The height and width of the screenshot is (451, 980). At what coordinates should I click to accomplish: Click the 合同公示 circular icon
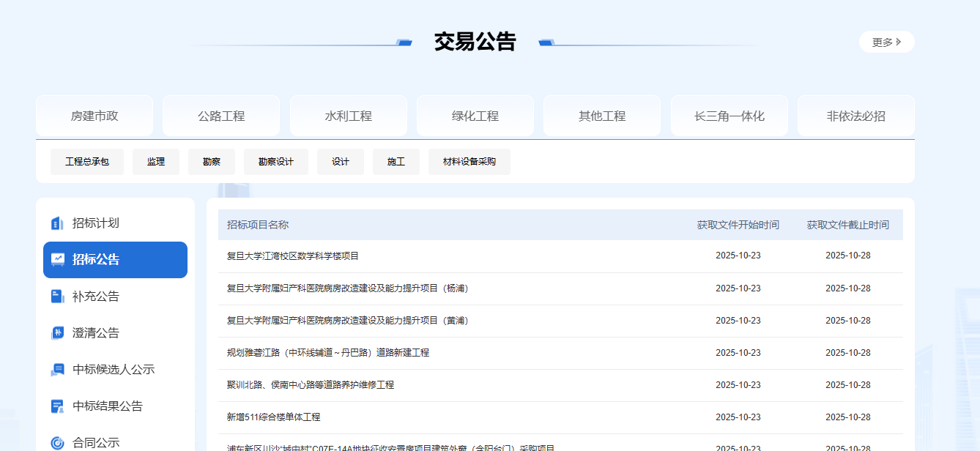click(x=57, y=442)
